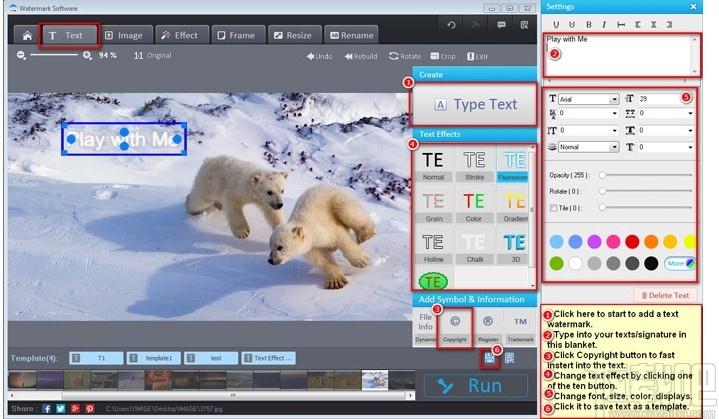Viewport: 719px width, 419px height.
Task: Apply the Normal text effect
Action: pos(433,165)
